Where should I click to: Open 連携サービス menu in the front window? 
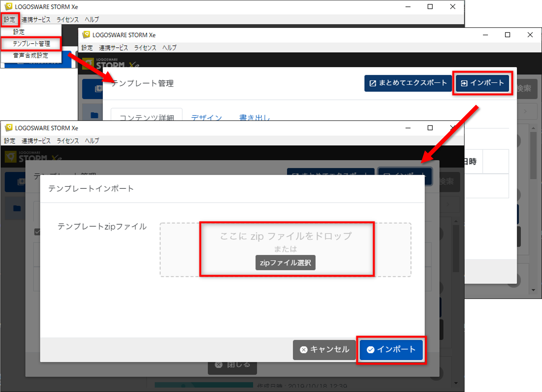36,141
